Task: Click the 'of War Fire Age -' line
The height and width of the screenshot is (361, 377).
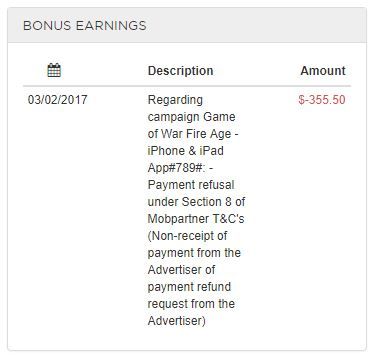Action: (192, 134)
